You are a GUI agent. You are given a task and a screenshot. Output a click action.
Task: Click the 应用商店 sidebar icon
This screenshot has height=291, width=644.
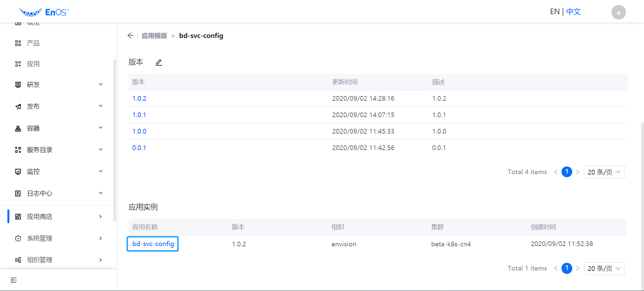pos(18,216)
